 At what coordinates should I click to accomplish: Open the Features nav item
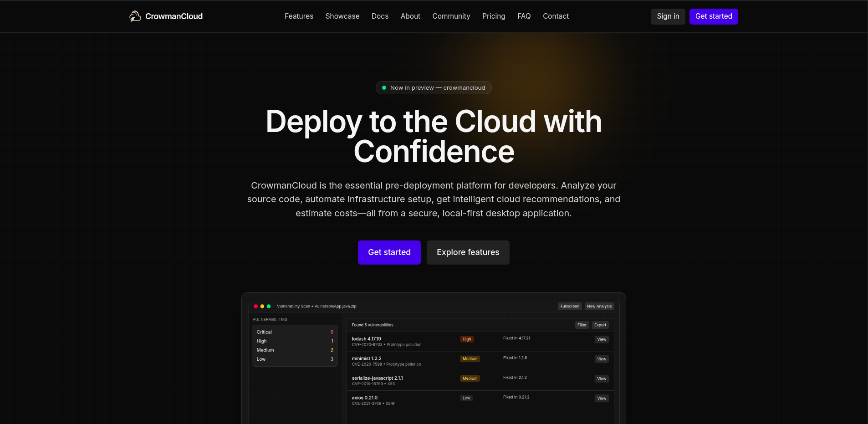tap(299, 16)
